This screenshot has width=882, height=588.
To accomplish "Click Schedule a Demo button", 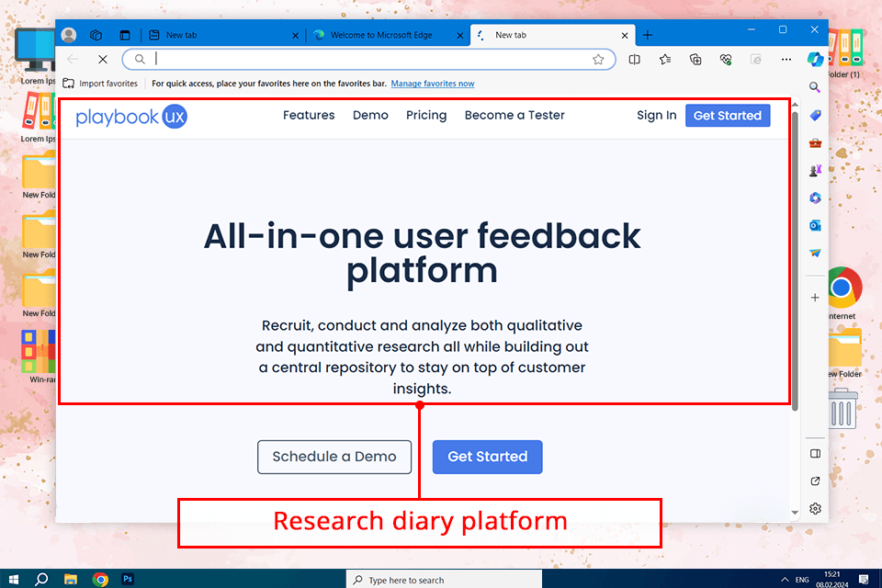I will (x=334, y=457).
